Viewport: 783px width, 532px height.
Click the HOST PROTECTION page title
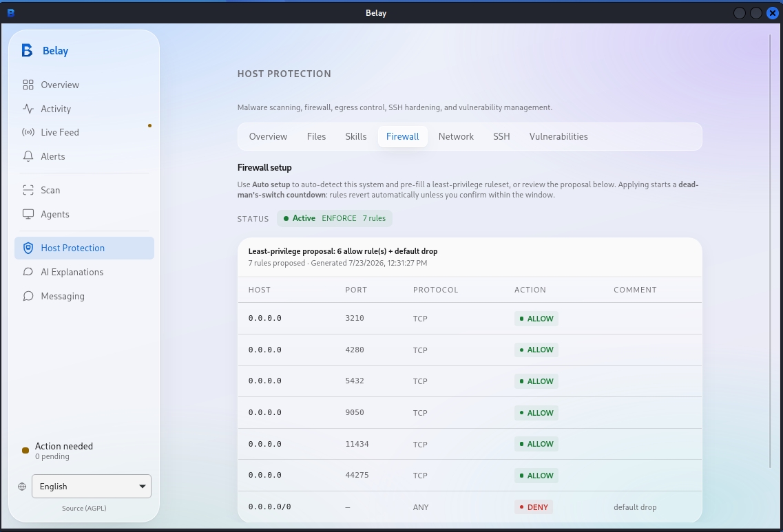tap(284, 74)
